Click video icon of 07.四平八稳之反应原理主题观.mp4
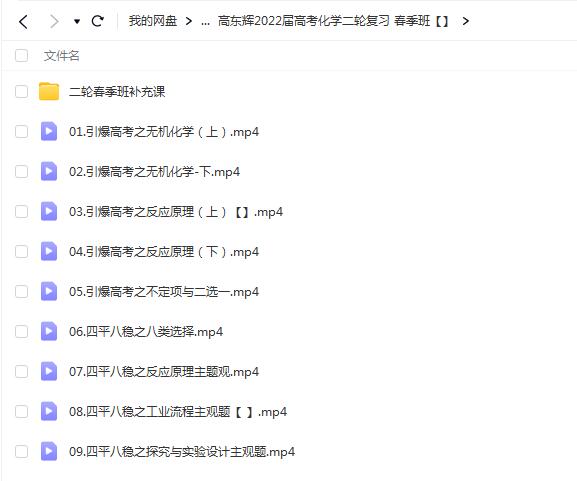577x481 pixels. click(x=49, y=371)
